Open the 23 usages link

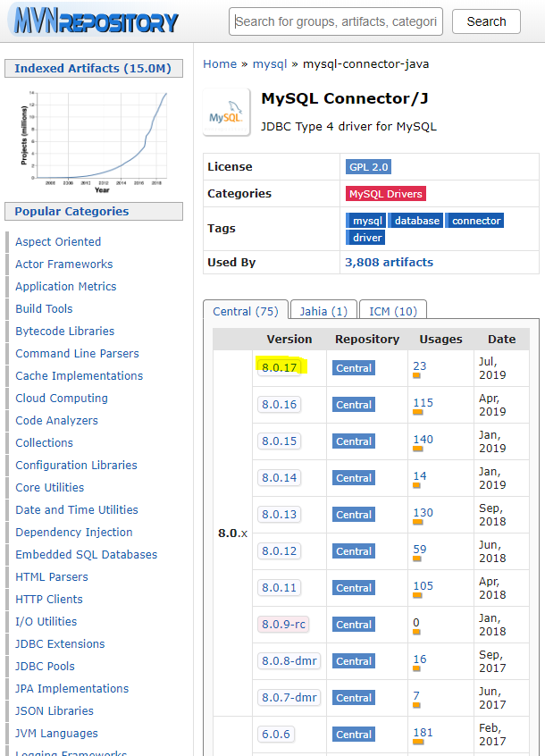420,366
